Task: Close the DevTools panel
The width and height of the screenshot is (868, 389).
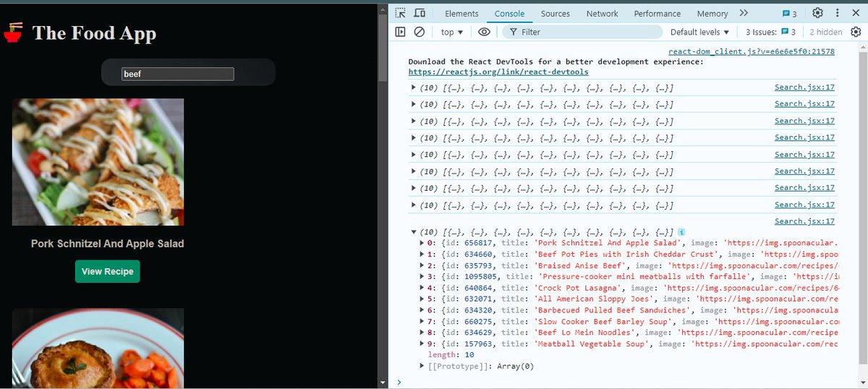Action: point(856,13)
